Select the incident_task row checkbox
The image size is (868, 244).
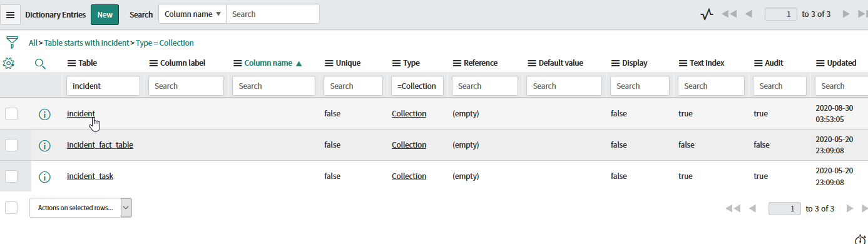coord(11,176)
